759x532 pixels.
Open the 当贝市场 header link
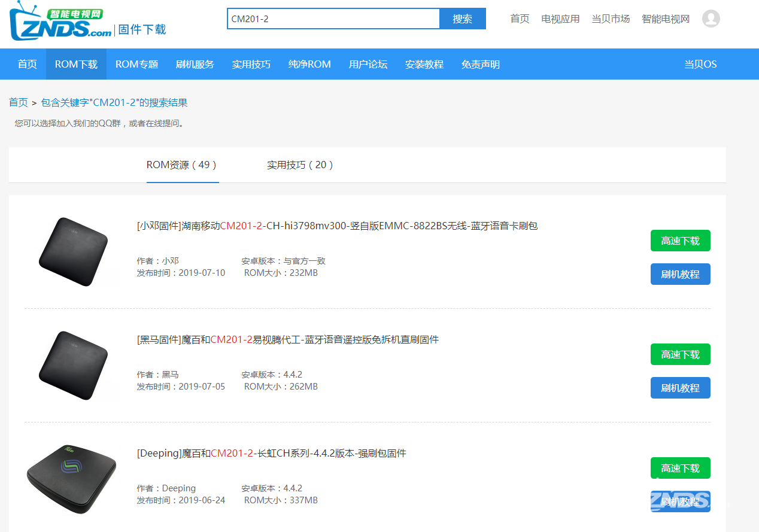click(x=611, y=19)
